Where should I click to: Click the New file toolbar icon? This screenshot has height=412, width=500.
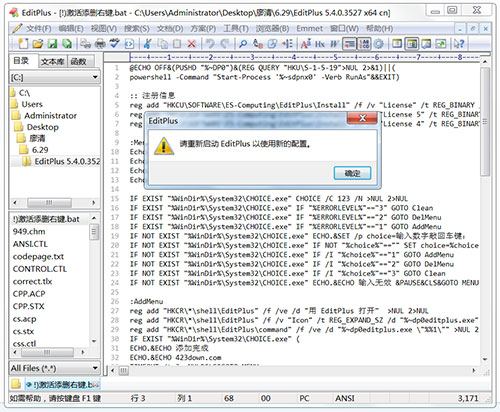coord(23,44)
